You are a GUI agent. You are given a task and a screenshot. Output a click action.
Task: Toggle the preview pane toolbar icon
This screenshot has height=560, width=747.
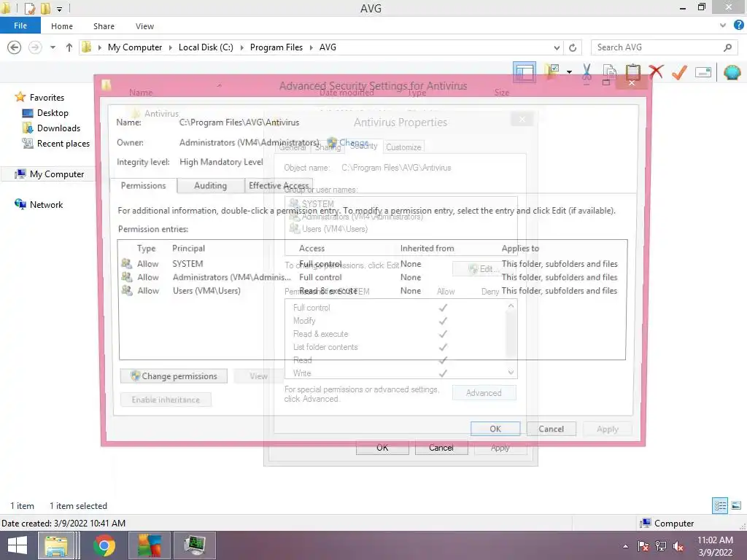click(x=524, y=73)
